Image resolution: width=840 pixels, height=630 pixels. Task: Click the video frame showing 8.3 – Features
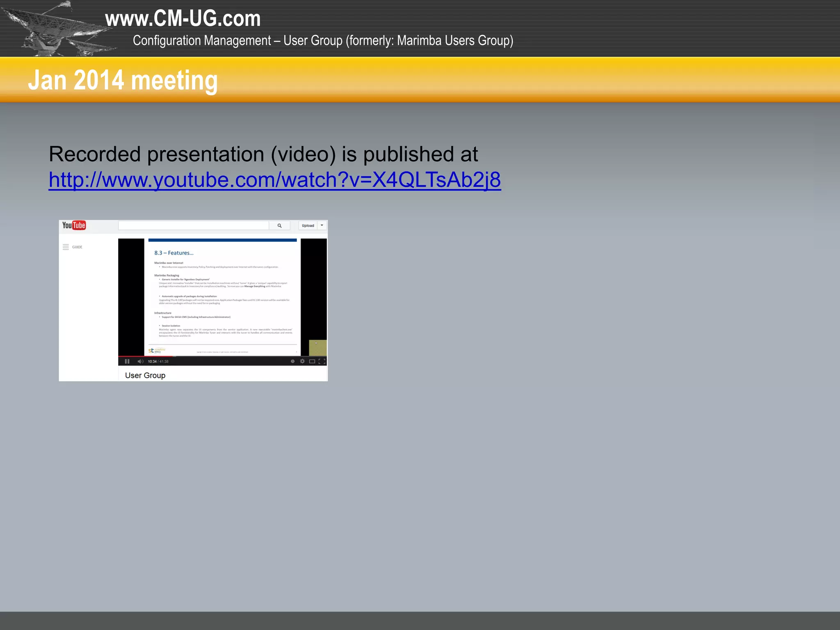222,297
